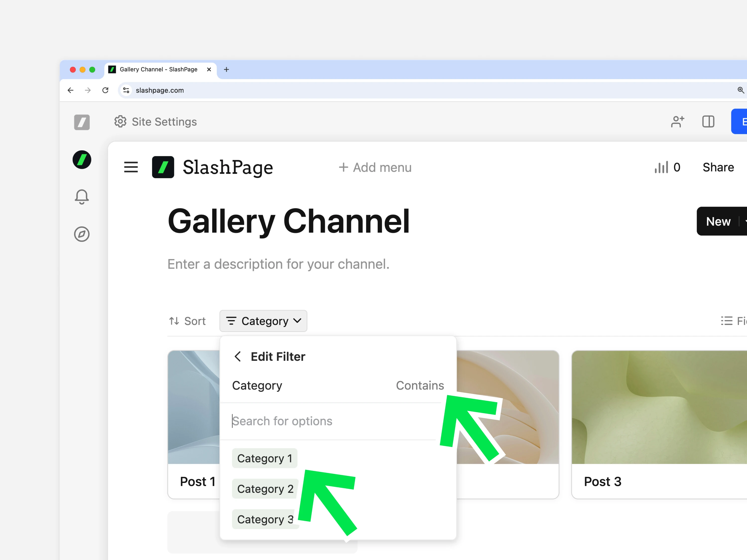Click the invite member icon
The height and width of the screenshot is (560, 747).
click(x=678, y=121)
